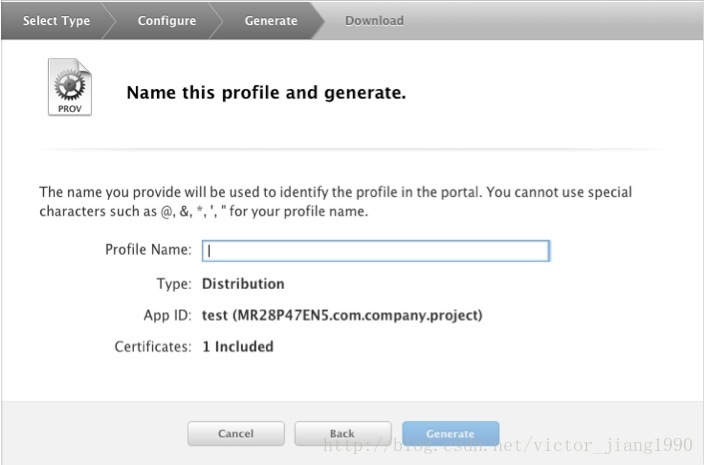Image resolution: width=705 pixels, height=465 pixels.
Task: Cancel the profile creation
Action: point(236,434)
